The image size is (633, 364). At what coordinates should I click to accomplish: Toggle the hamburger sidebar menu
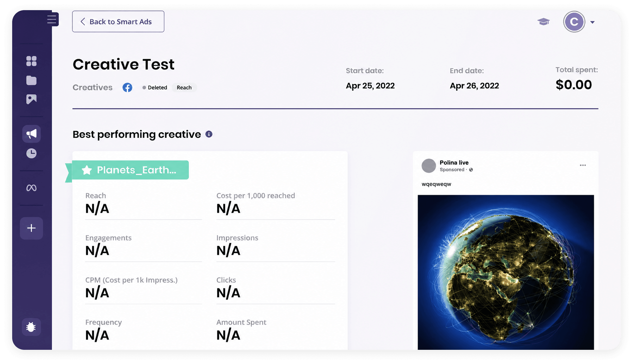[x=52, y=19]
